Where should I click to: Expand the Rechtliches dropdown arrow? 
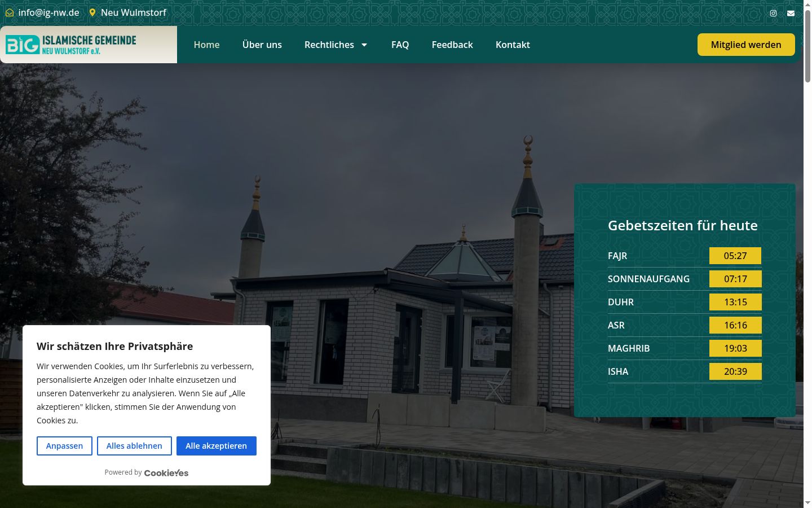point(364,45)
